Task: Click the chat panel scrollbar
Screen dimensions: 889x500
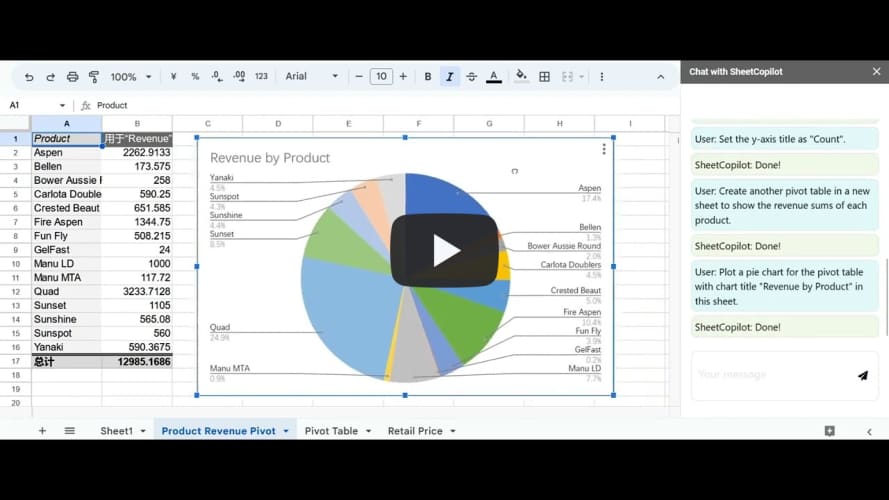Action: pyautogui.click(x=886, y=297)
